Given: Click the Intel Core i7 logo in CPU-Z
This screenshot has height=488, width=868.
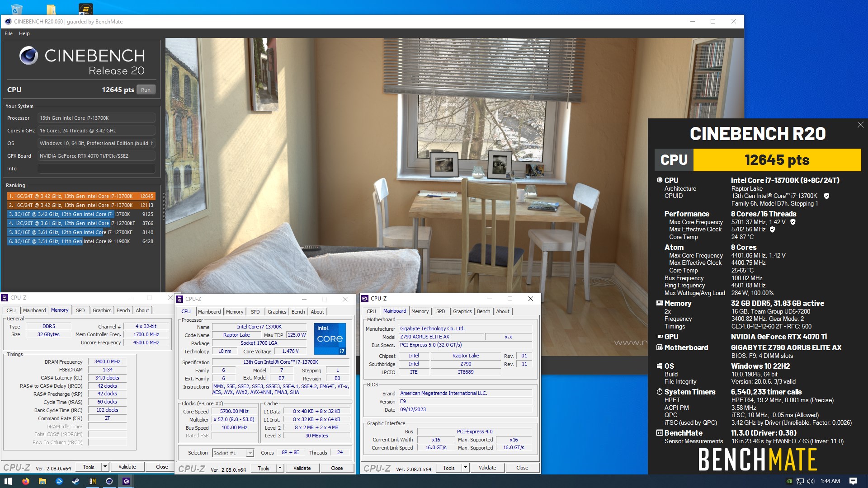Looking at the screenshot, I should pos(330,338).
